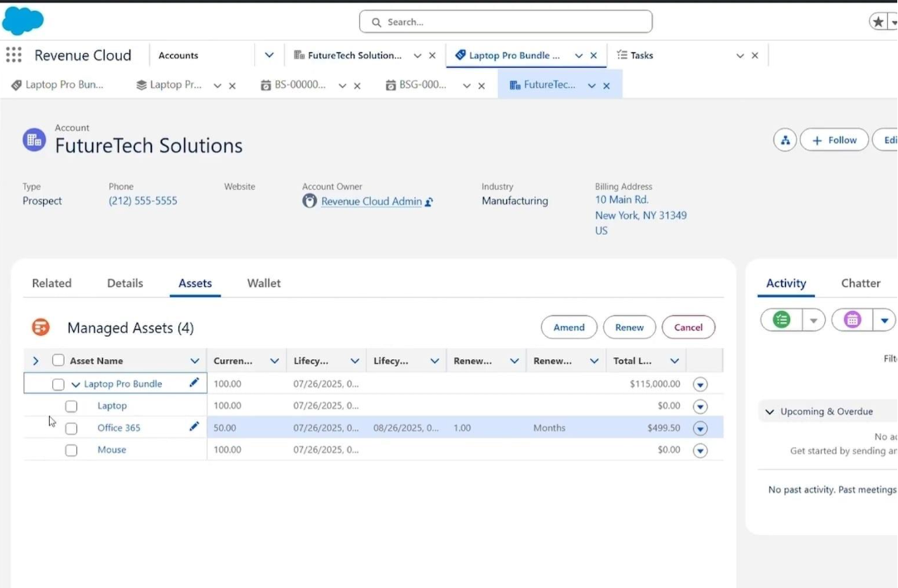Select the Office 365 asset checkbox

pos(71,429)
